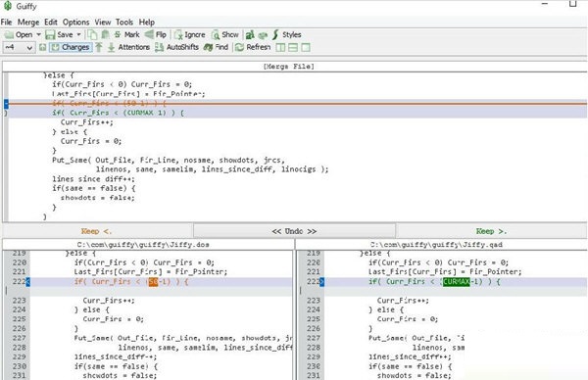Click line number 231 in right pane
This screenshot has height=380, width=588.
click(x=314, y=375)
